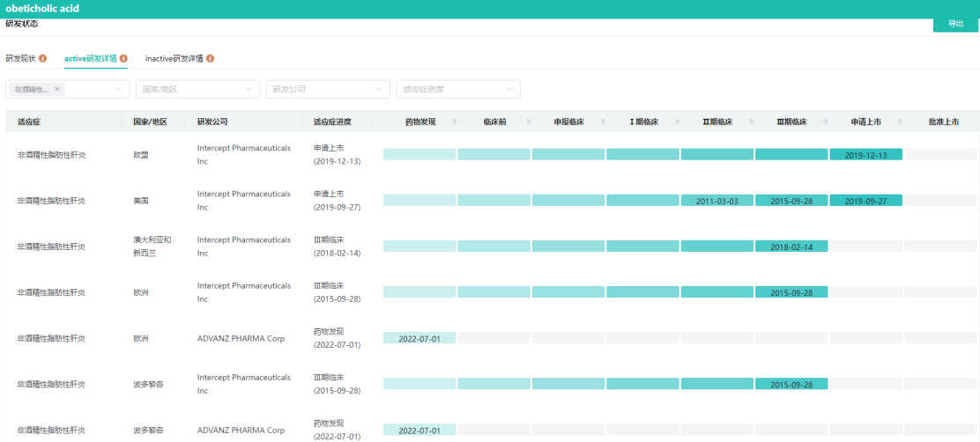Click the 2019-12-13 申请上市 progress bar

(x=865, y=155)
